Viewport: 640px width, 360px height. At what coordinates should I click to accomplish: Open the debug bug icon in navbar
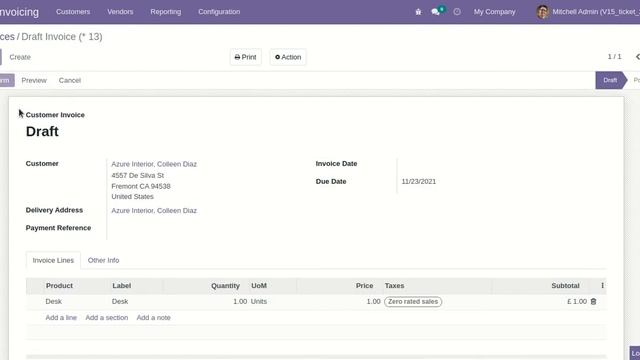coord(418,12)
